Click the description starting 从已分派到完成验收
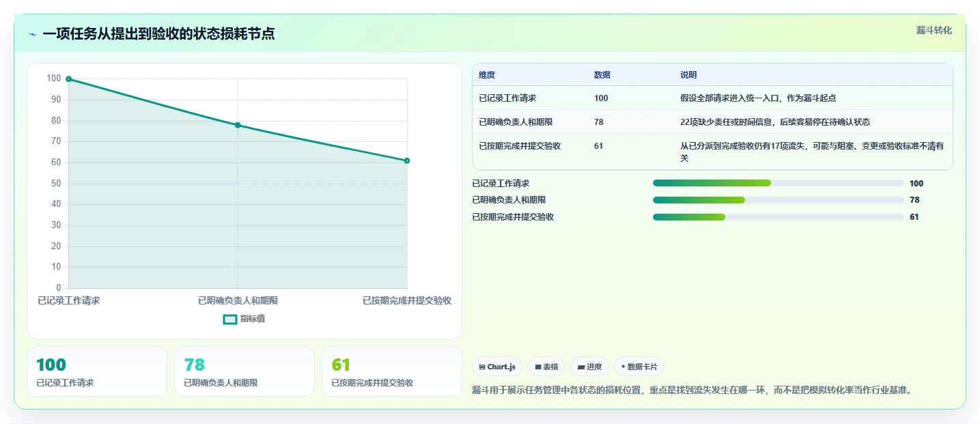This screenshot has height=424, width=980. pos(812,152)
